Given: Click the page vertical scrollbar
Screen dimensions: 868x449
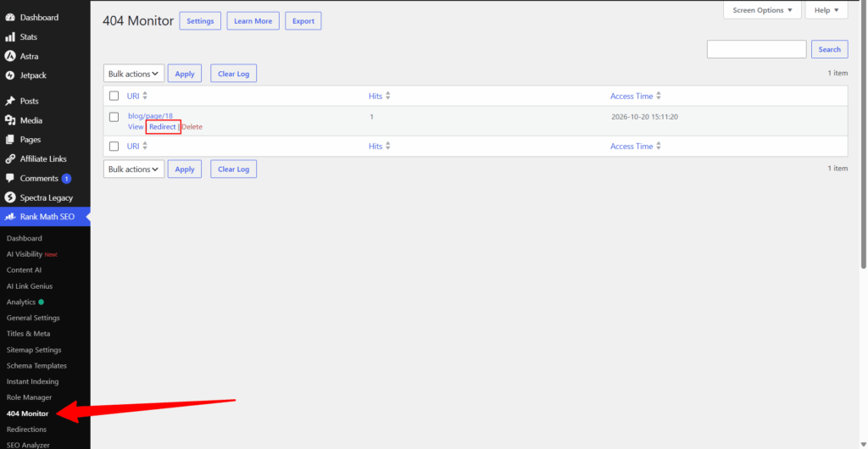Looking at the screenshot, I should (x=864, y=136).
